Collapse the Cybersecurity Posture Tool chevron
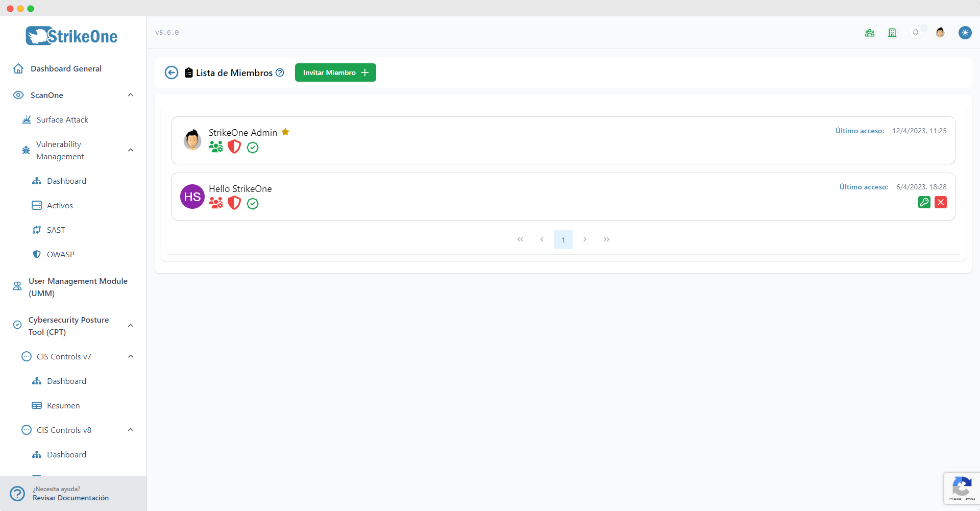980x511 pixels. [131, 326]
